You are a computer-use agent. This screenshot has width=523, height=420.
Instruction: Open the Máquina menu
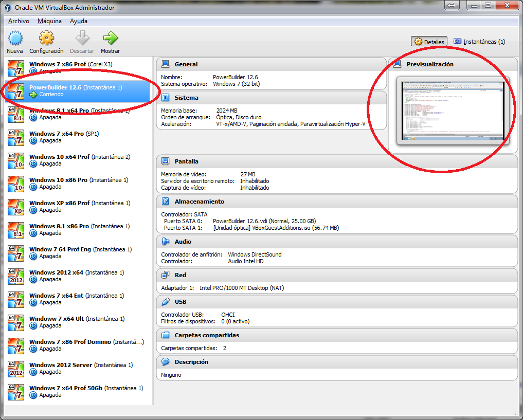49,21
